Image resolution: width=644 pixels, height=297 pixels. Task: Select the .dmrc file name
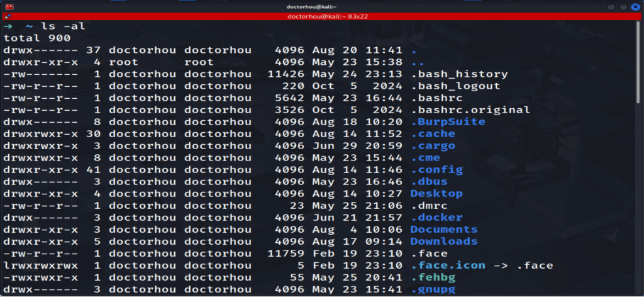pyautogui.click(x=429, y=205)
